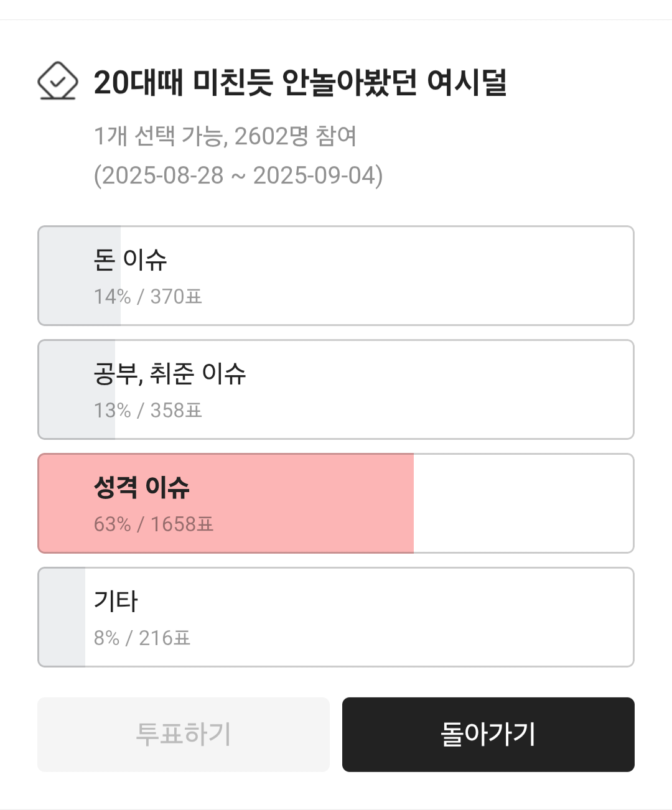Click the '63% / 1658표' result text
672x810 pixels.
154,524
